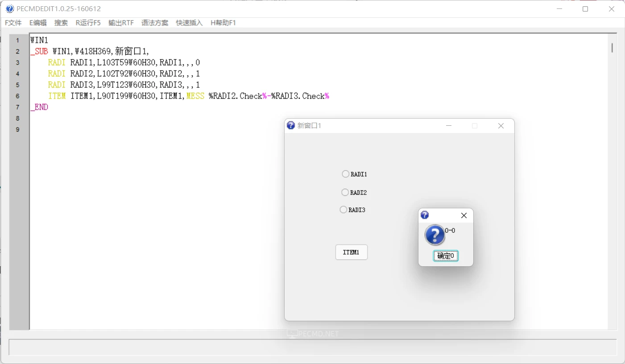Click the _END keyword on line 7

pos(39,107)
